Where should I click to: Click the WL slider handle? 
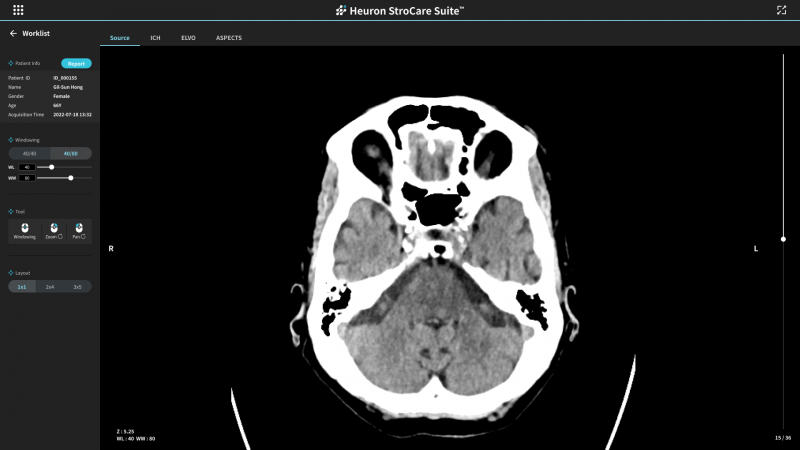pos(51,167)
